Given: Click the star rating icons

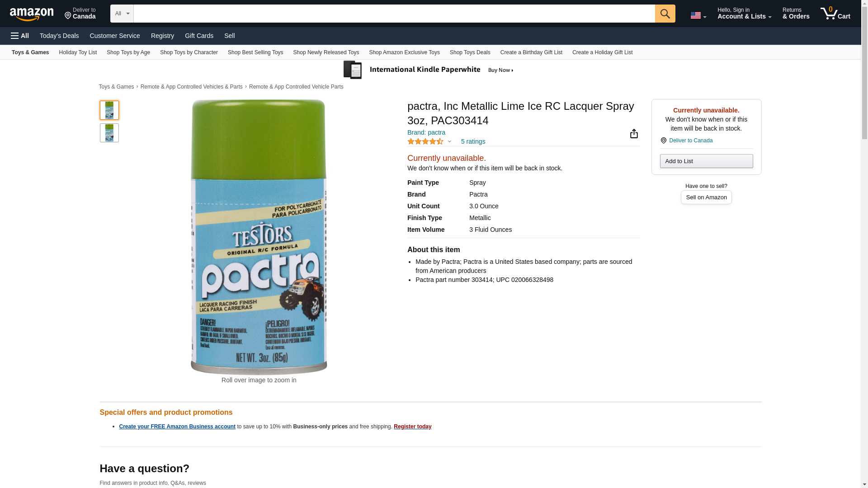Looking at the screenshot, I should (425, 141).
